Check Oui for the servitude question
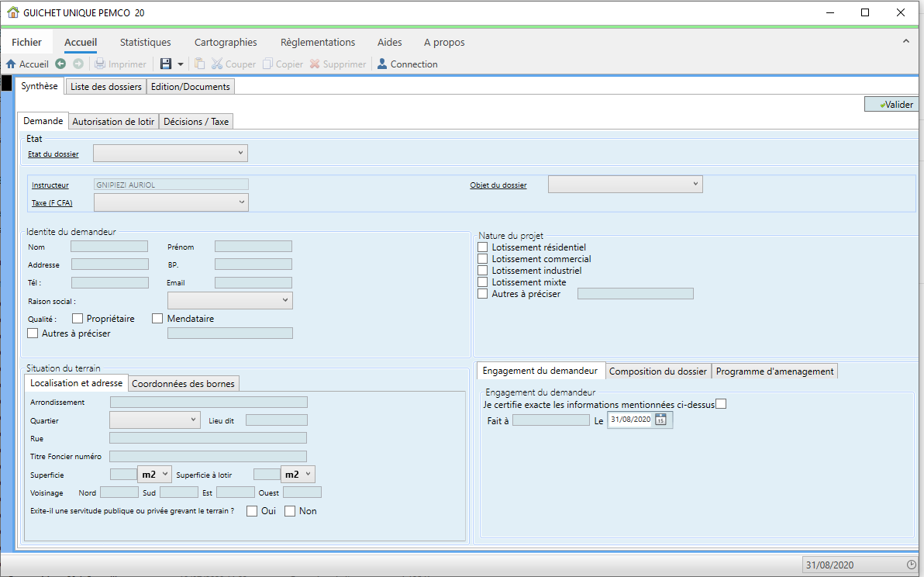924x577 pixels. click(x=252, y=511)
